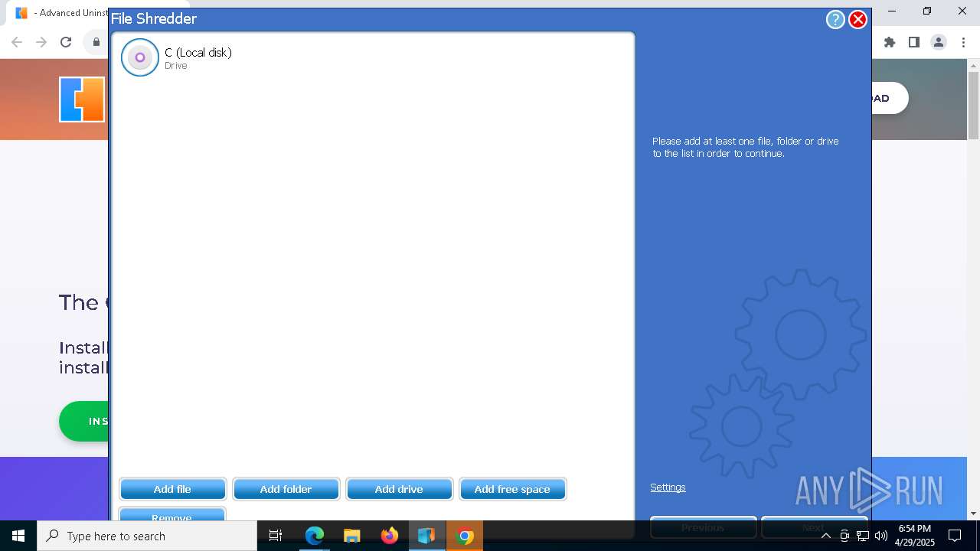Viewport: 980px width, 551px height.
Task: Click the Add drive button
Action: tap(399, 489)
